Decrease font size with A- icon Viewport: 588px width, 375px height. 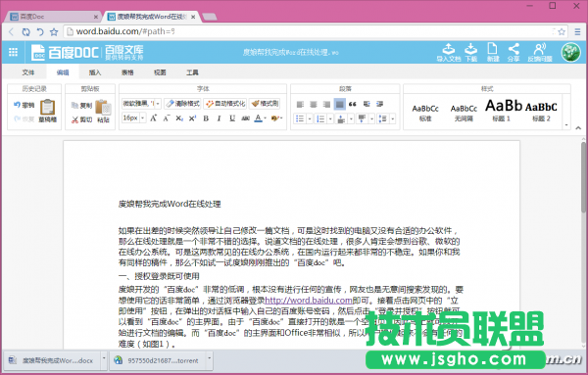[x=167, y=118]
